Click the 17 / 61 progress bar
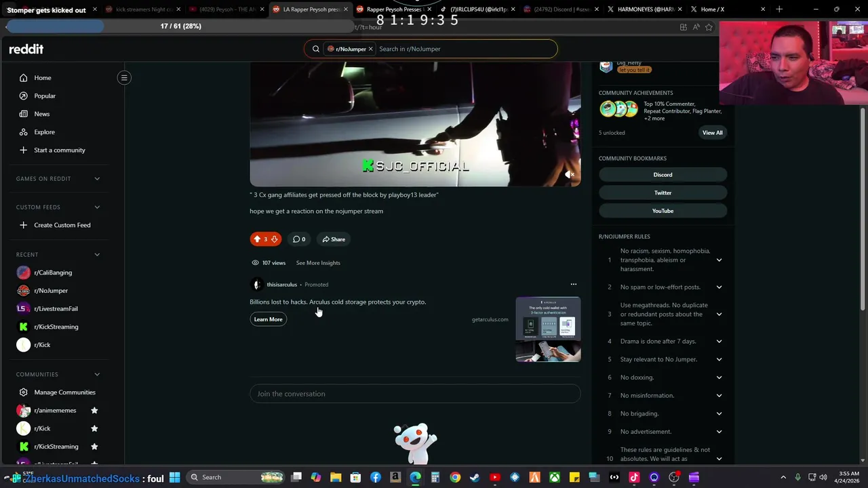868x488 pixels. click(180, 26)
